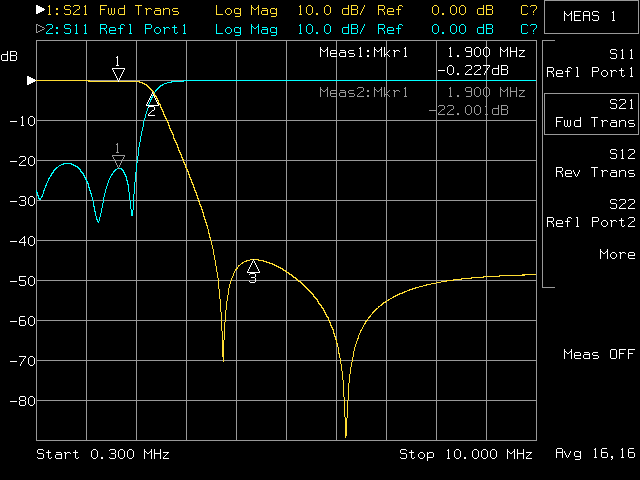
Task: Click the reference level arrow at 0 dB
Action: tap(31, 80)
